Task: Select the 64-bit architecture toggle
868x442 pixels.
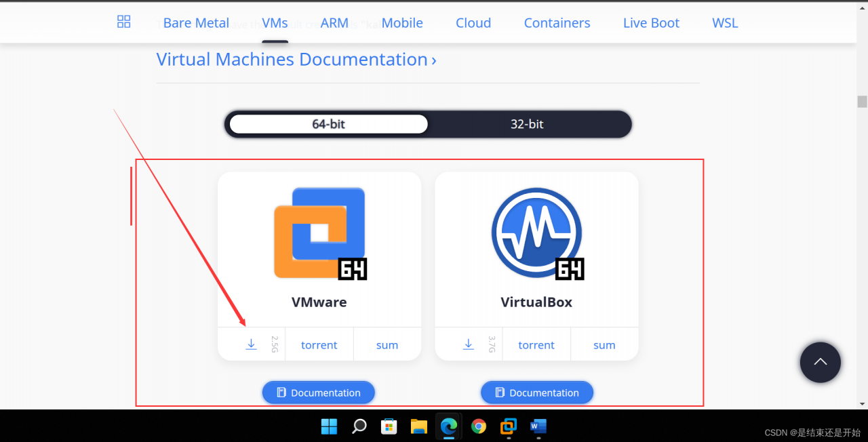Action: click(329, 124)
